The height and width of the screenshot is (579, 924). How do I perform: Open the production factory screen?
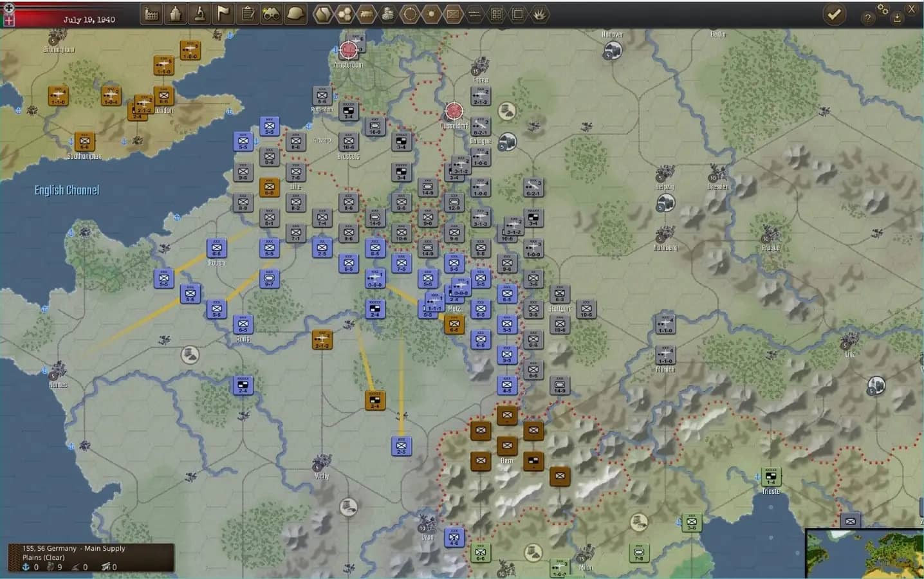pos(152,13)
